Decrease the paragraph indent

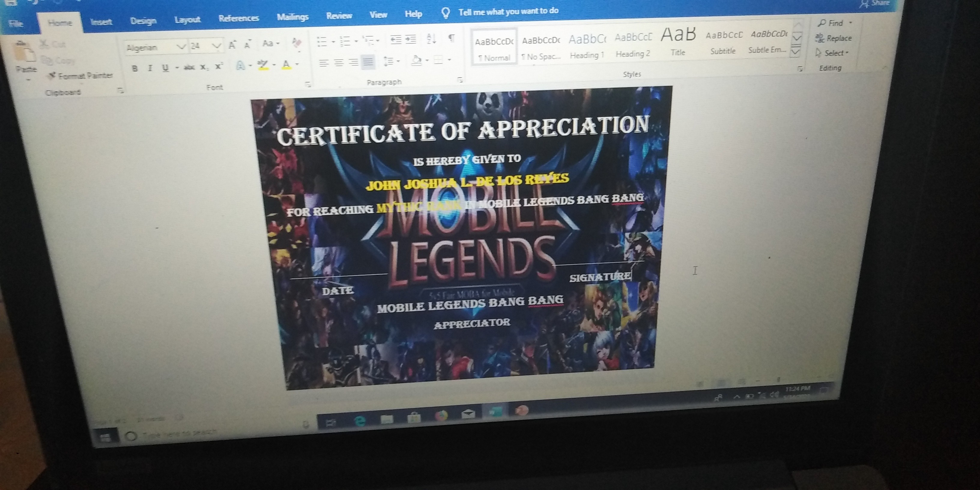pyautogui.click(x=396, y=39)
